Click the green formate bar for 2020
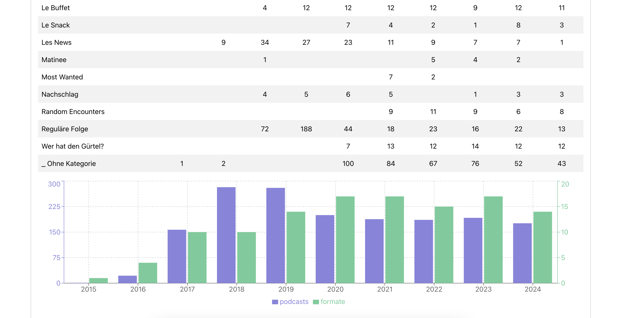This screenshot has width=644, height=318. coord(345,240)
